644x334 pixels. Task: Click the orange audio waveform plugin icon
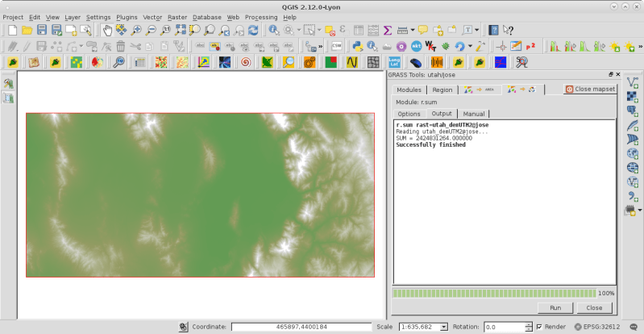pos(437,62)
